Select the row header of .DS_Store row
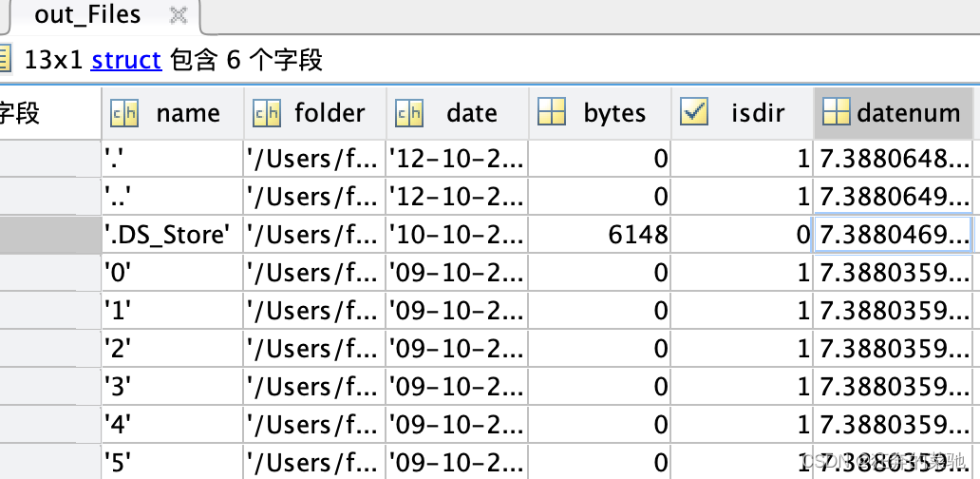 tap(49, 235)
